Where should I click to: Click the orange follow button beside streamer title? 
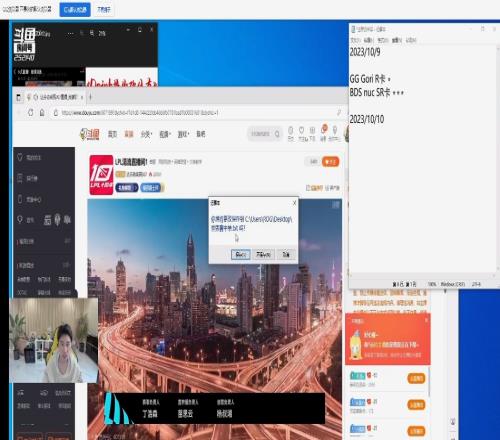330,162
